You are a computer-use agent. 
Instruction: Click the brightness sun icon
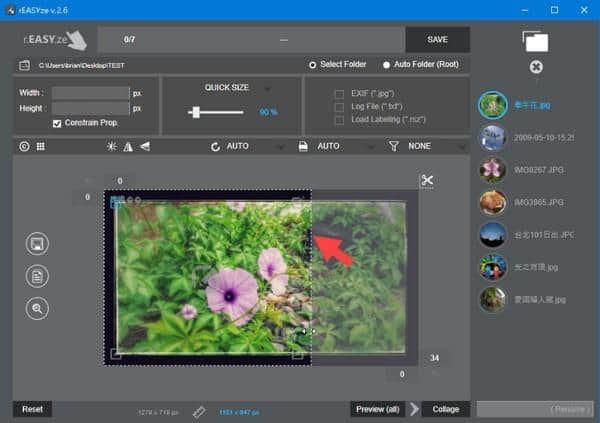coord(111,147)
